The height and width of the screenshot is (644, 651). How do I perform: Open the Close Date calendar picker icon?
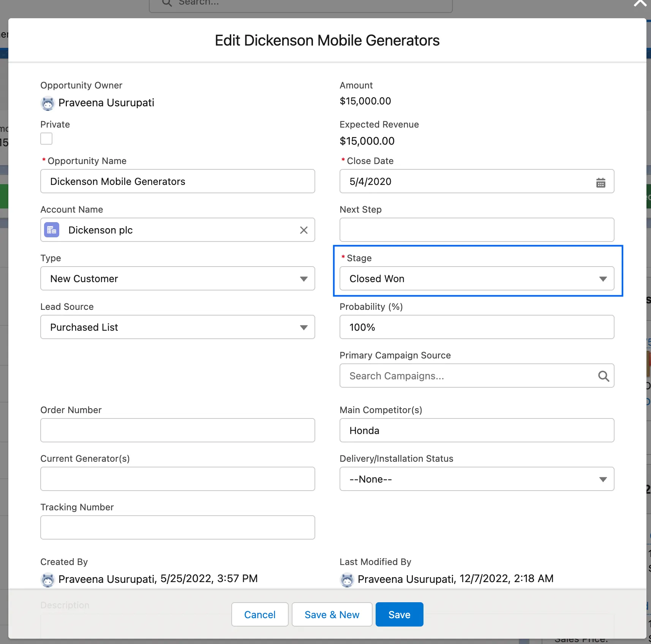tap(600, 183)
